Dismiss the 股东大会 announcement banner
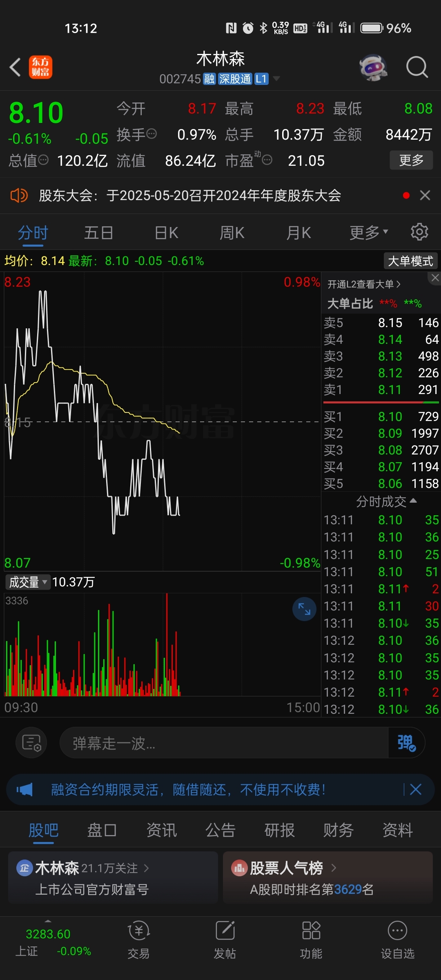Image resolution: width=441 pixels, height=980 pixels. pyautogui.click(x=425, y=195)
